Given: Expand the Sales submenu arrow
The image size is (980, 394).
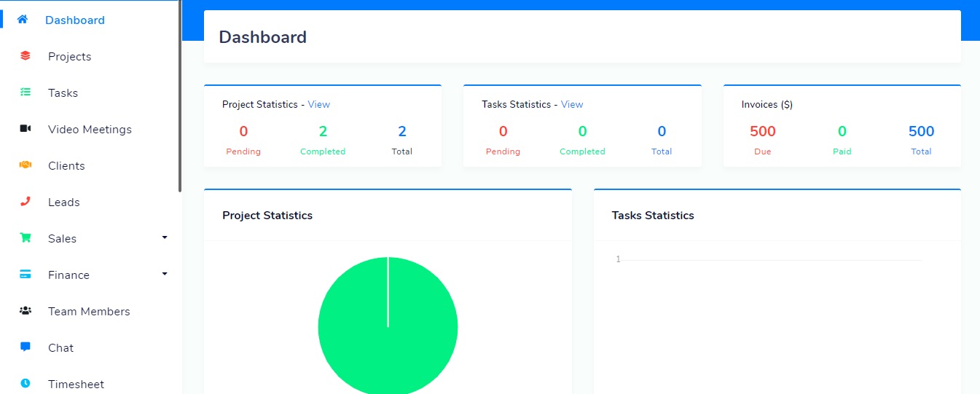Looking at the screenshot, I should [165, 237].
